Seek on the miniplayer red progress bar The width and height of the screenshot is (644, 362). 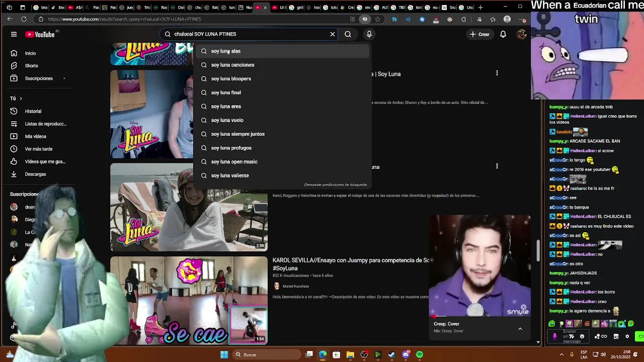click(x=480, y=317)
